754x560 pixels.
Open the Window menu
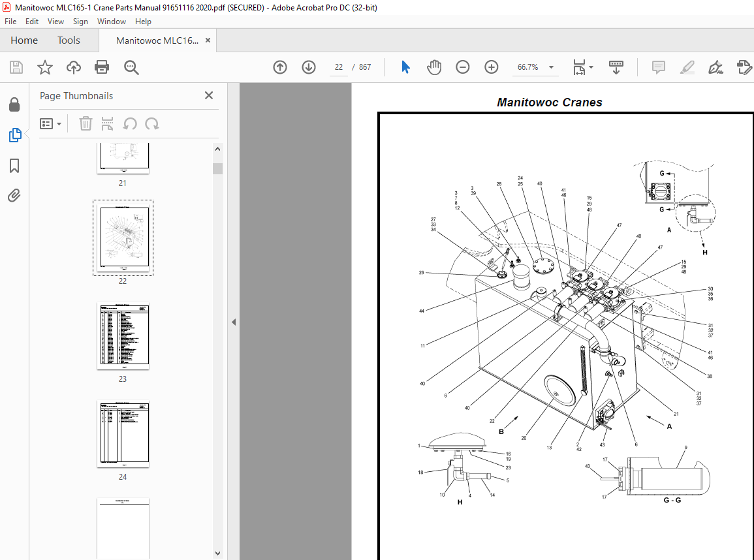click(112, 22)
